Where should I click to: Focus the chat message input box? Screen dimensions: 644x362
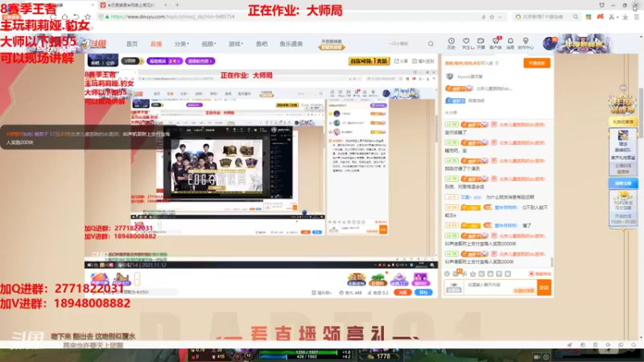[x=500, y=287]
